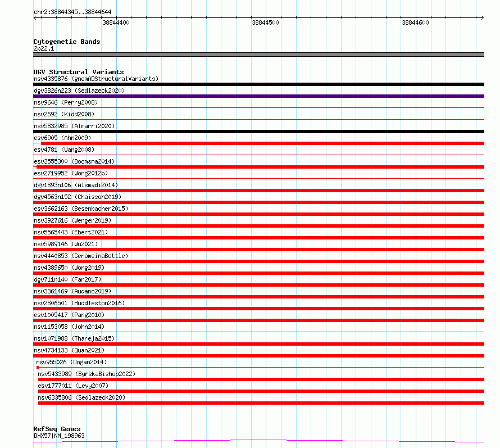The width and height of the screenshot is (500, 448).
Task: Click magenta DHX57 gene line
Action: pyautogui.click(x=258, y=441)
